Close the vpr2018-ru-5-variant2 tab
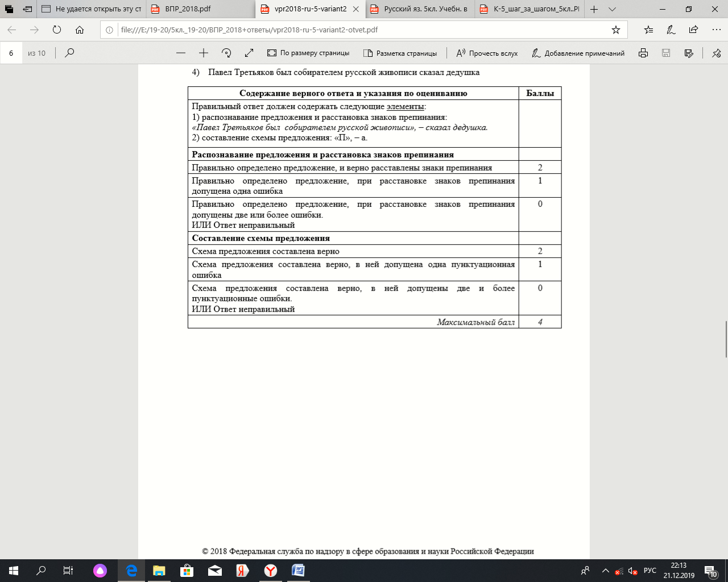 coord(356,9)
